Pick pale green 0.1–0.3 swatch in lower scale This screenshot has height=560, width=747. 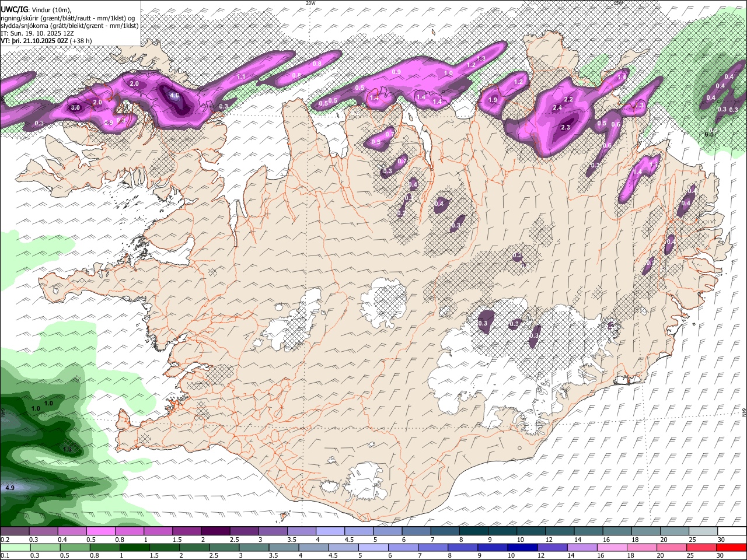click(15, 548)
